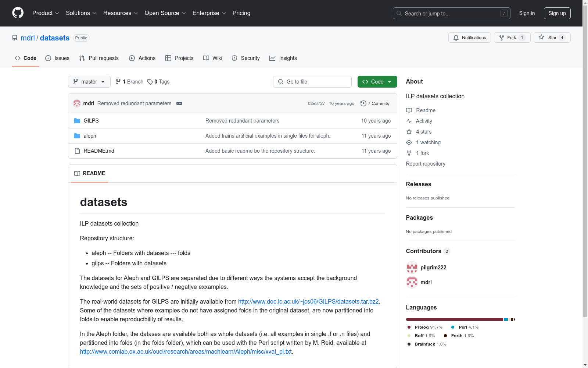Viewport: 588px width, 368px height.
Task: Click the Search or jump to field
Action: click(x=452, y=13)
